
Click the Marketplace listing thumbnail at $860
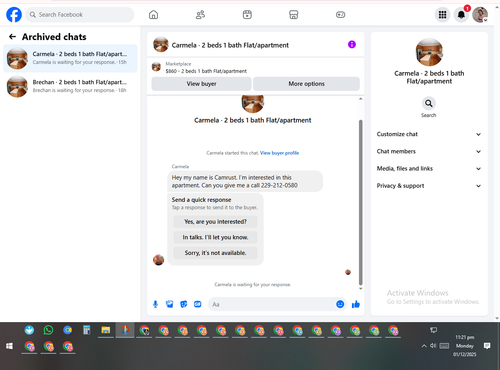[x=156, y=67]
